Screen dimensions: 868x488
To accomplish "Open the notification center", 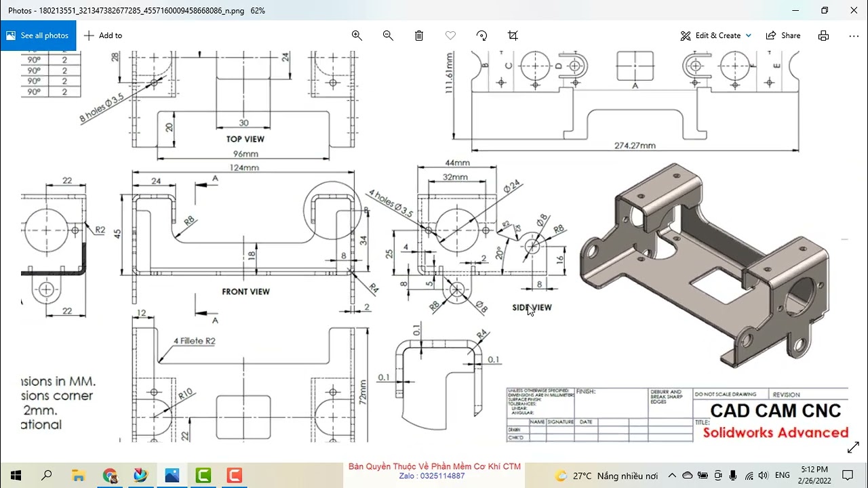I will (848, 475).
